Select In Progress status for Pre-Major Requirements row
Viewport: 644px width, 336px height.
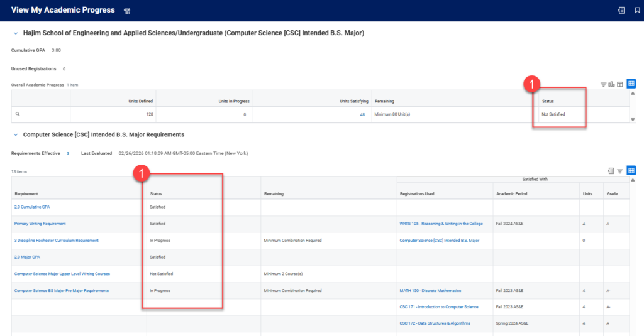[160, 290]
